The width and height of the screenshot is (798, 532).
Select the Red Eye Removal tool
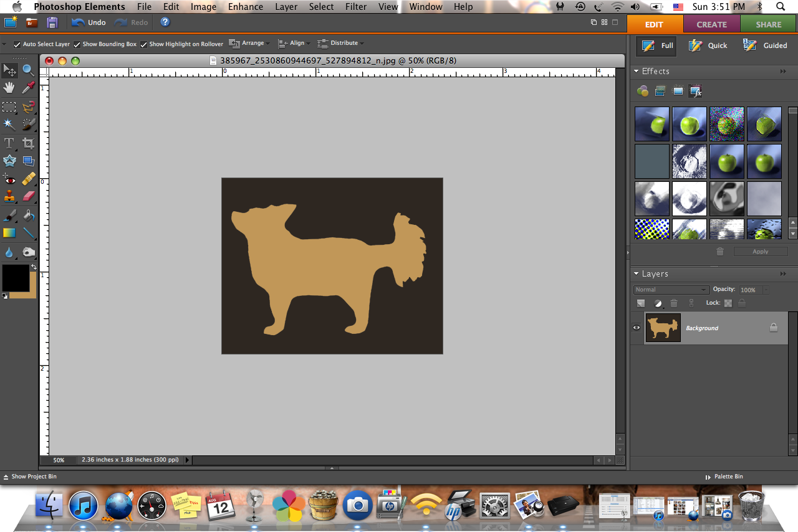coord(9,179)
